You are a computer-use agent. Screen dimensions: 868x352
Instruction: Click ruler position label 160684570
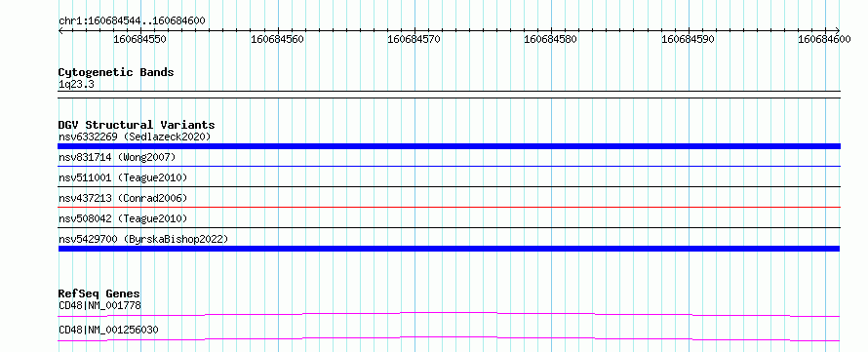point(414,39)
